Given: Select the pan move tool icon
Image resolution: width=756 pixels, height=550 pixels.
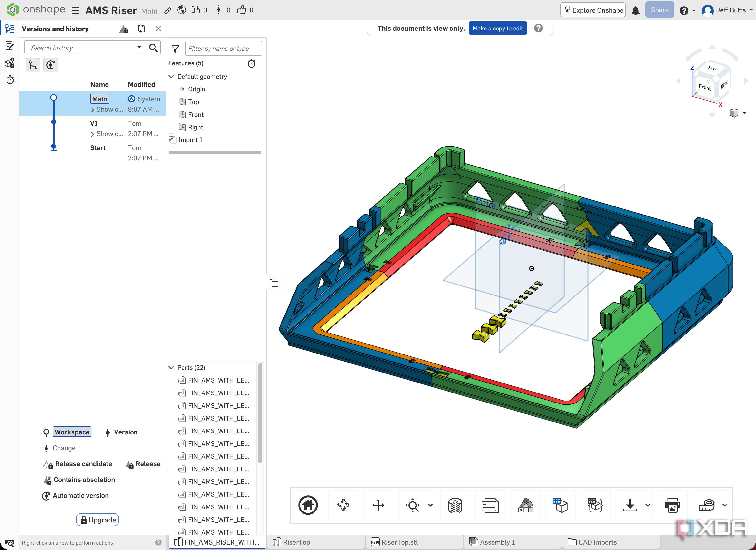Looking at the screenshot, I should (378, 505).
